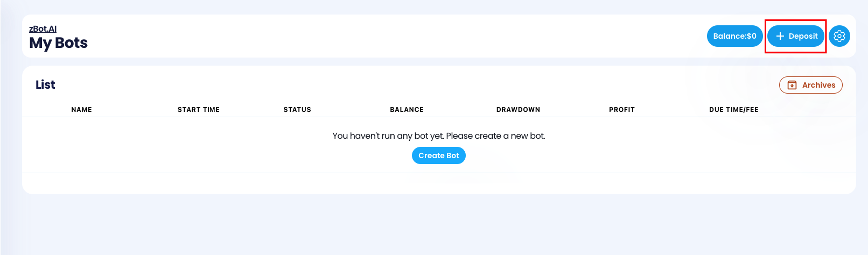Follow the zBot.AI link

[43, 29]
